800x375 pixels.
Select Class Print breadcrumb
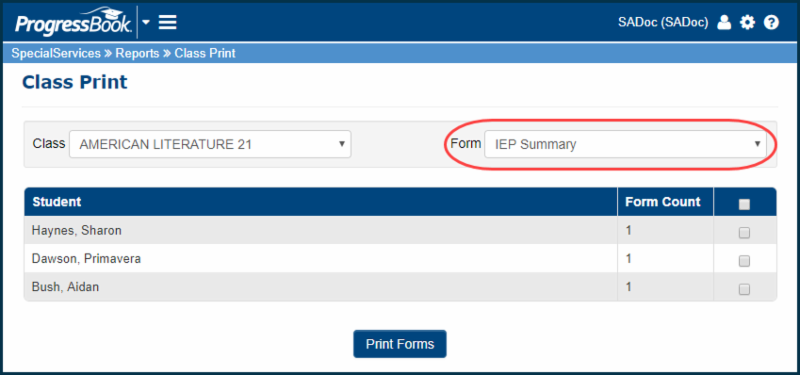pos(205,53)
